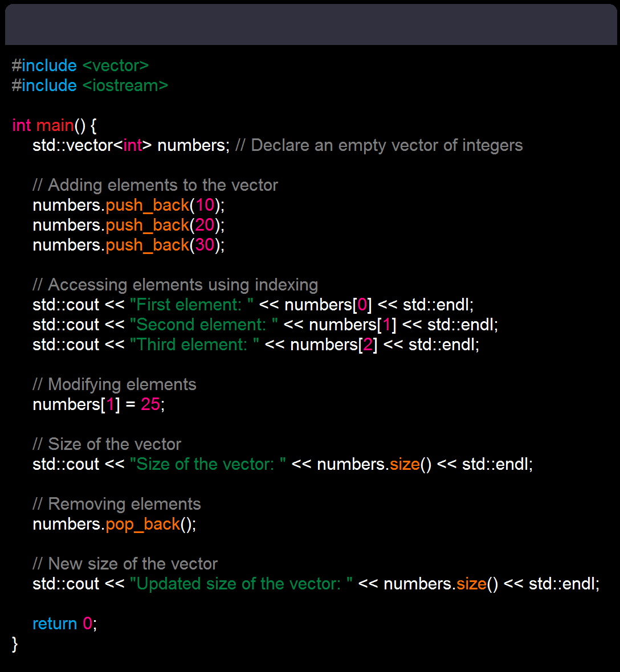
Task: Place cursor on #include <vector> line
Action: 80,65
